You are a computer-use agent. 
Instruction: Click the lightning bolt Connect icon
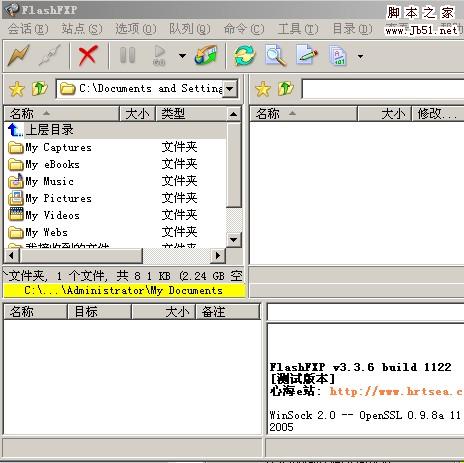19,55
